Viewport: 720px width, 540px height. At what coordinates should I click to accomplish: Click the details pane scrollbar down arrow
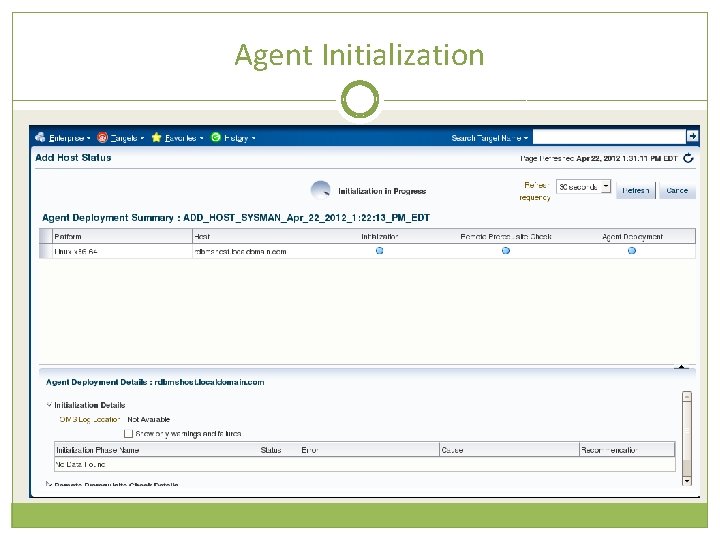pos(687,481)
